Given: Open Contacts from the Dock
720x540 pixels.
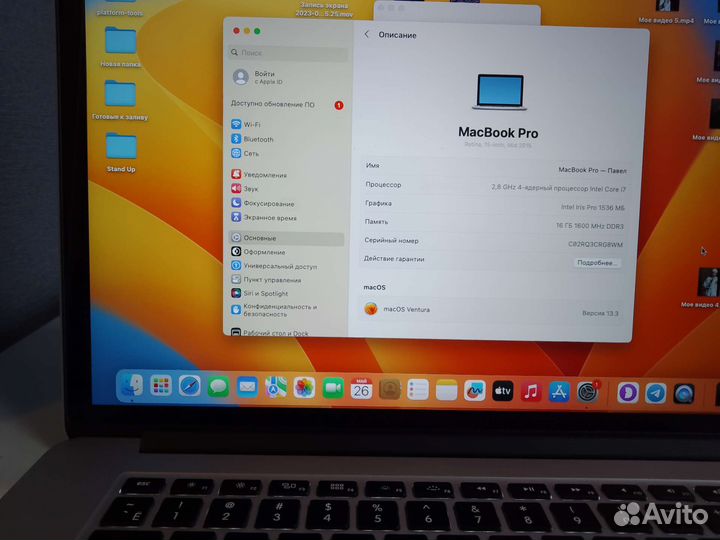Looking at the screenshot, I should coord(390,390).
